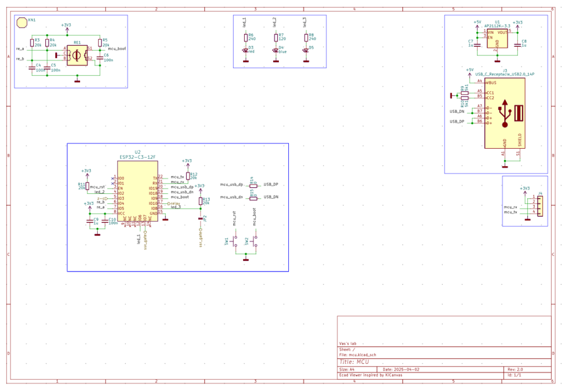Select the J4 4-pin connector symbol
The image size is (562, 392).
point(540,206)
